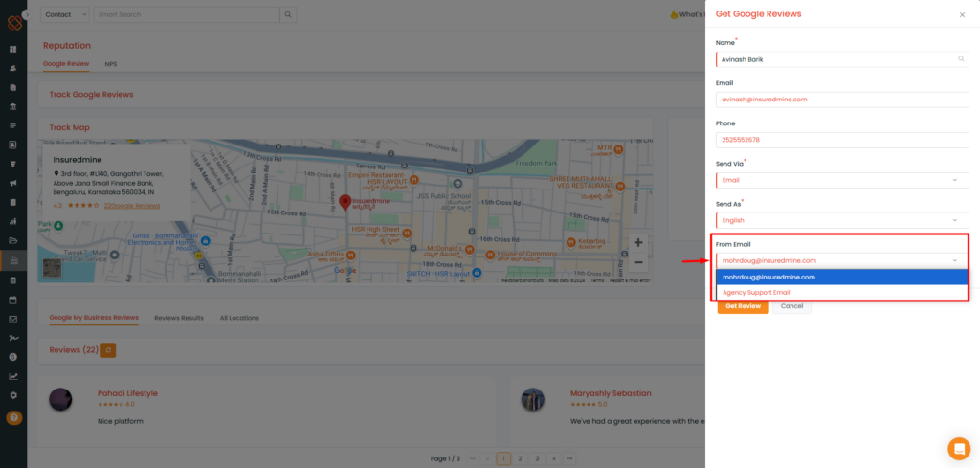The image size is (980, 468).
Task: Open the envelope mail icon in the sidebar
Action: [x=13, y=319]
